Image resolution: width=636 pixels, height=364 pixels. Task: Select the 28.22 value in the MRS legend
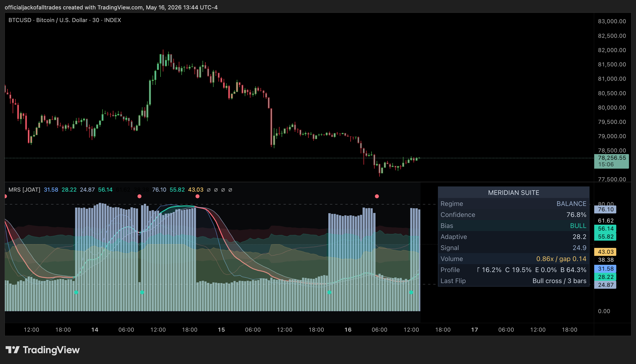click(69, 190)
